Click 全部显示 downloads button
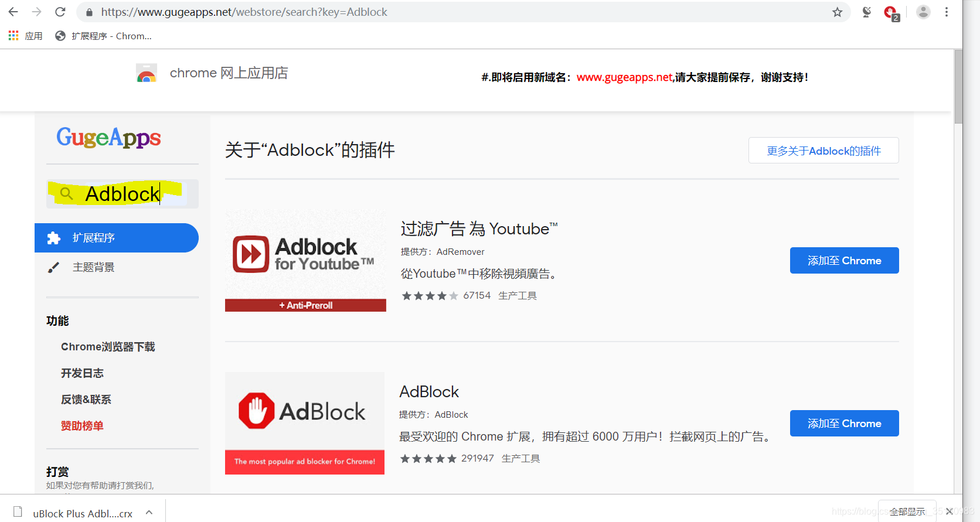Screen dimensions: 980x522 [x=907, y=511]
